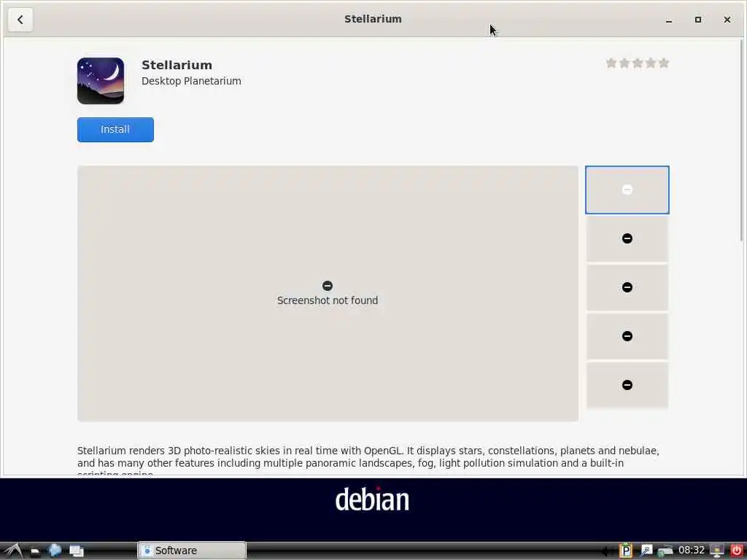Activate the Software taskbar button
Screen dimensions: 747x560
point(192,551)
